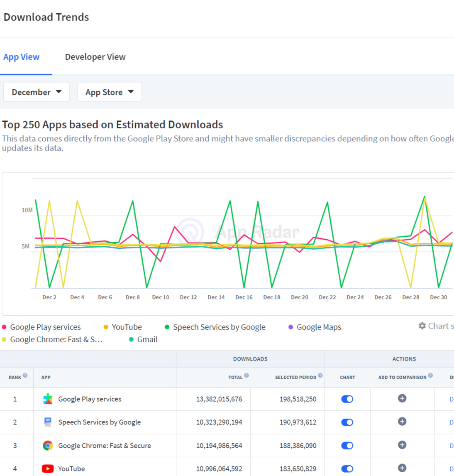Screen dimensions: 454x476
Task: Click total downloads 13,382,015,676
Action: point(219,399)
